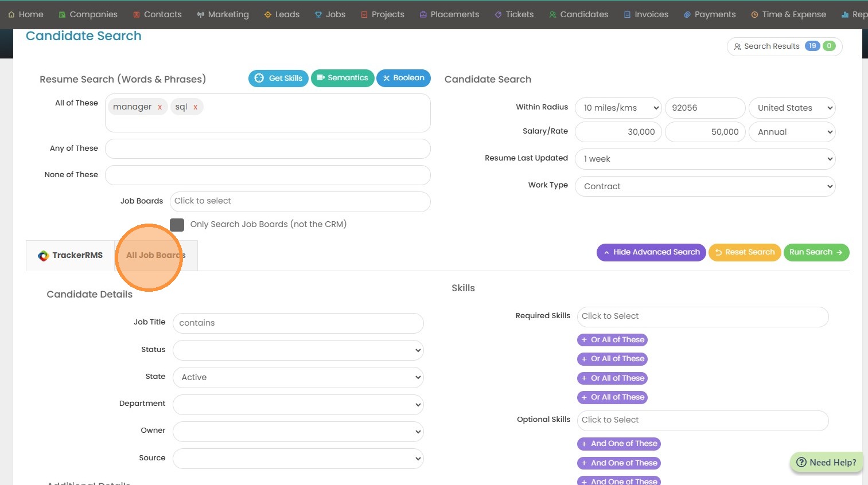868x485 pixels.
Task: Open the Work Type dropdown
Action: (x=704, y=186)
